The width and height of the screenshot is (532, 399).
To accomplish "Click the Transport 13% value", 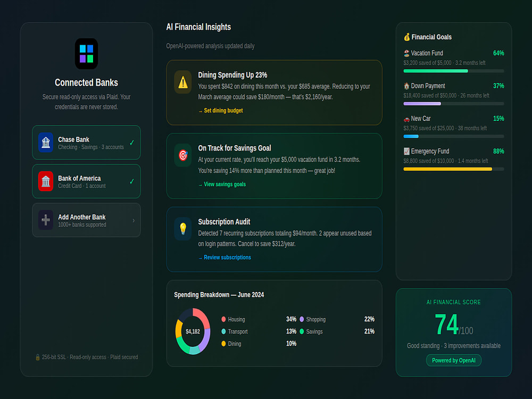I will pyautogui.click(x=291, y=331).
